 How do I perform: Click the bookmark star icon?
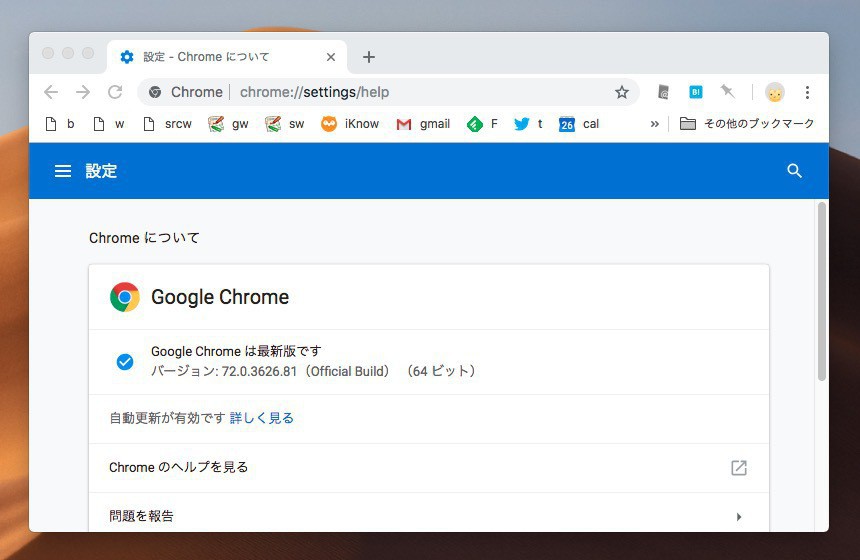(621, 92)
